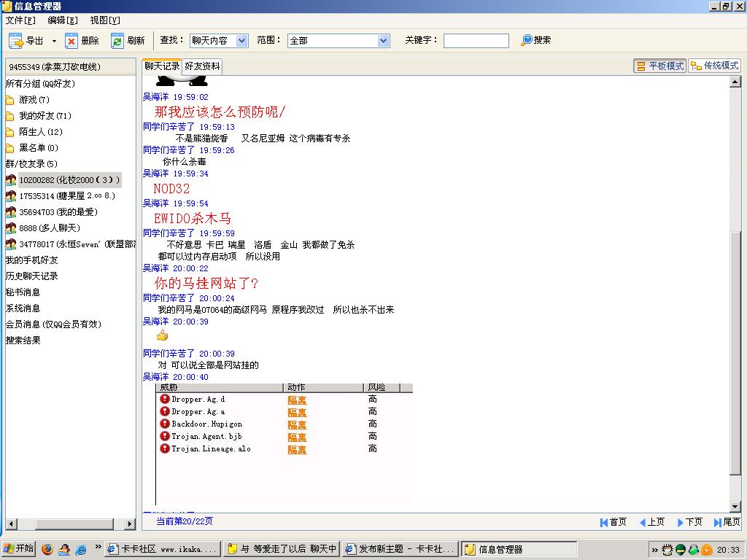
Task: Select 群/校友录 (5) entry
Action: [31, 164]
